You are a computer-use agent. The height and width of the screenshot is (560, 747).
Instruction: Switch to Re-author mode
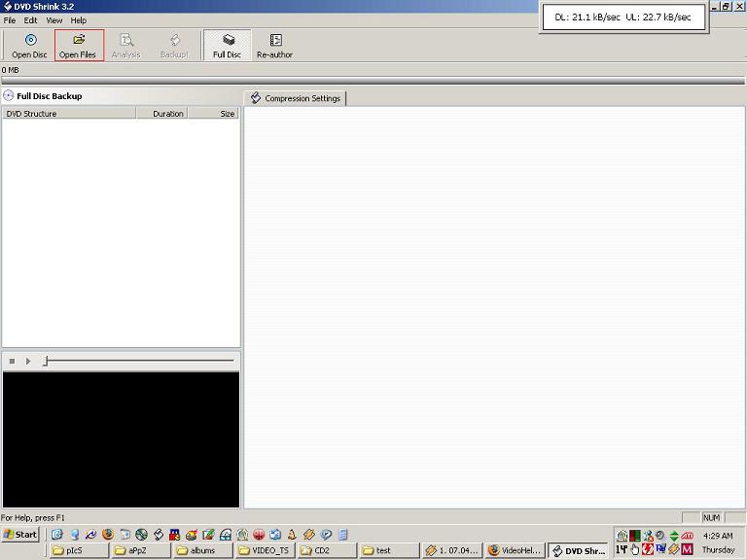275,46
